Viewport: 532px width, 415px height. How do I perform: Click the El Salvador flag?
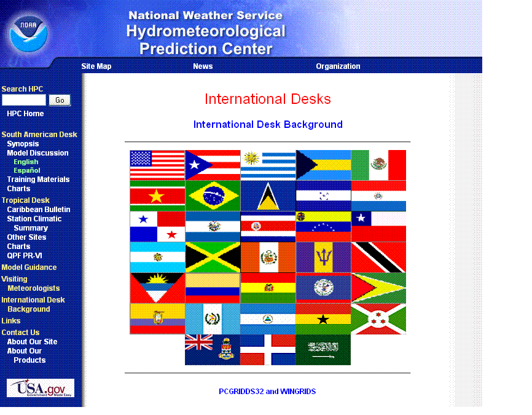coord(213,226)
